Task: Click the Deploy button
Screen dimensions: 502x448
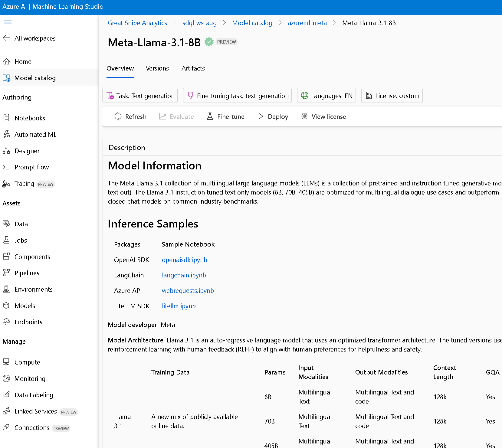Action: coord(273,116)
